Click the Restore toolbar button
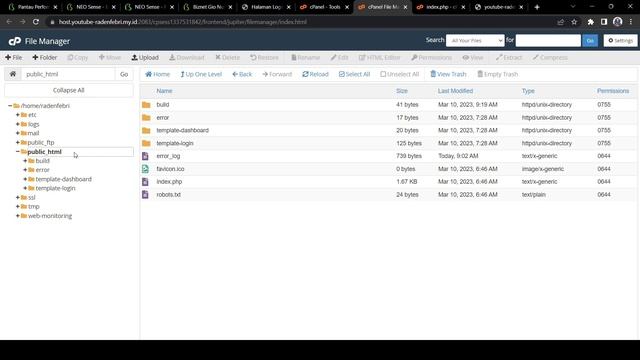 [264, 58]
